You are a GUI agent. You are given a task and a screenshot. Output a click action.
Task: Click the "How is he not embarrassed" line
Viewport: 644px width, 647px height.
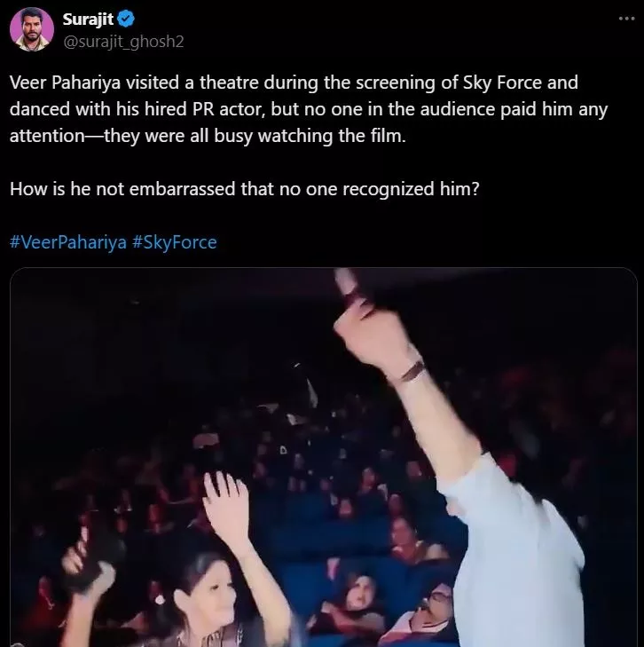coord(245,190)
